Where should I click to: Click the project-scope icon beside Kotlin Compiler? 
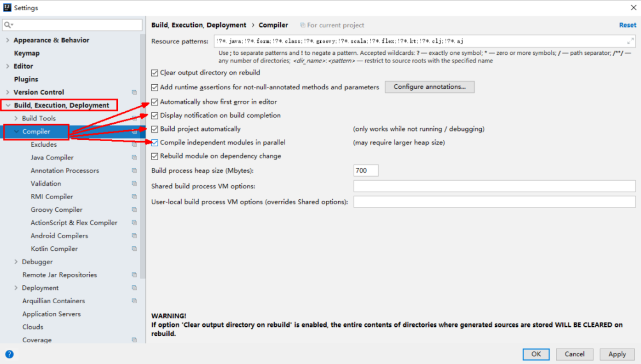[x=134, y=249]
